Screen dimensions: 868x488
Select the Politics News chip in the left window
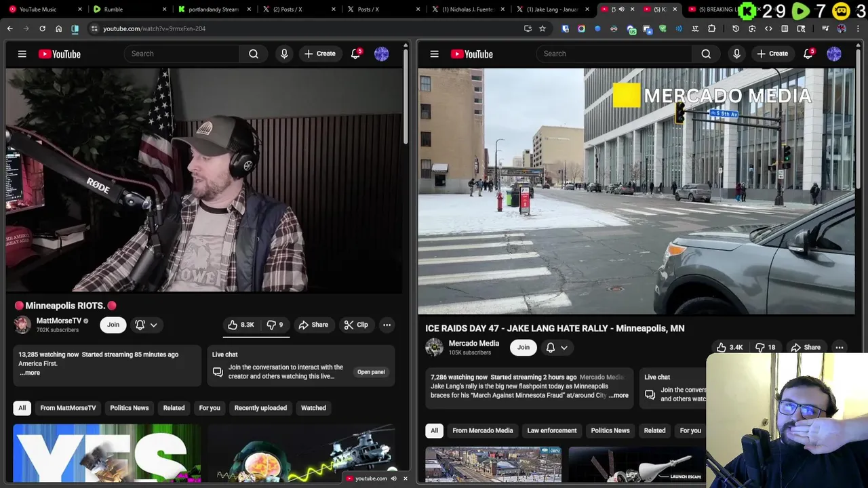coord(130,408)
